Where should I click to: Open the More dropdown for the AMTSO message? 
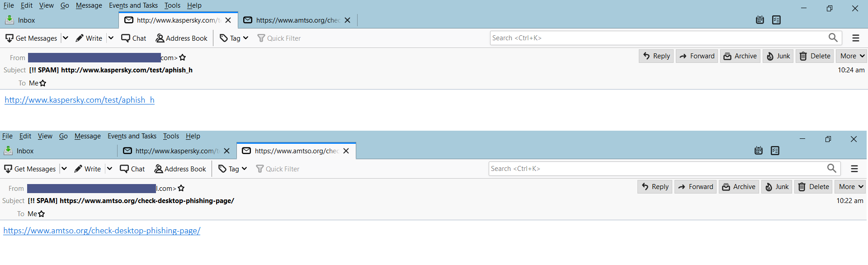[851, 187]
